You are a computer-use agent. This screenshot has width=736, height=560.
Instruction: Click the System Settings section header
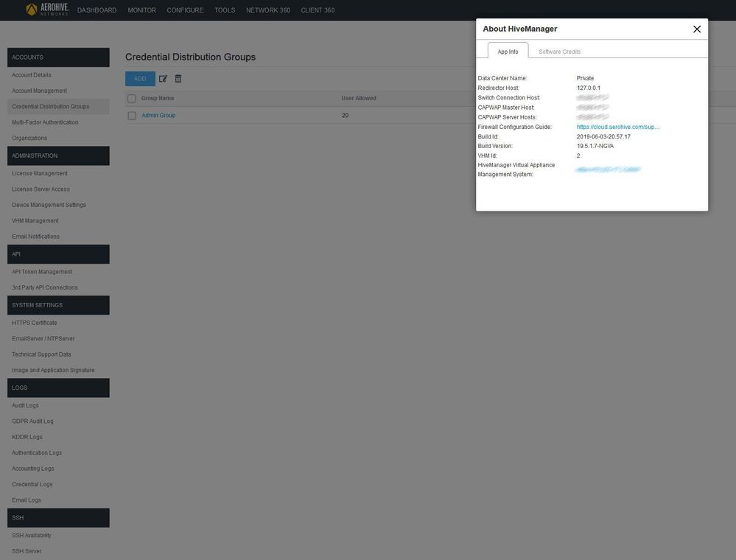(x=58, y=305)
